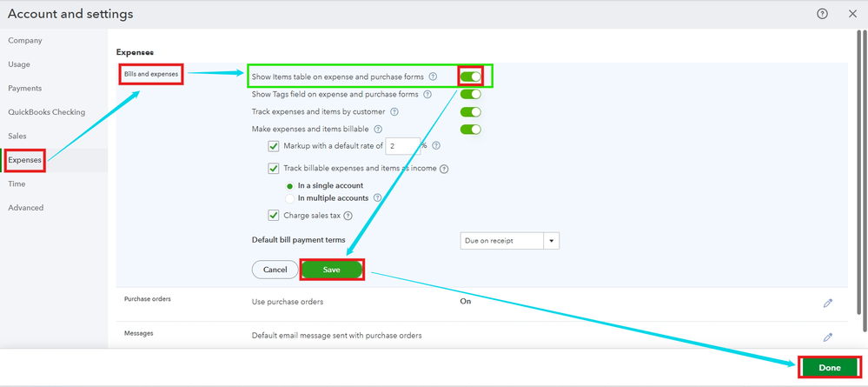Go to Company settings tab

tap(25, 41)
